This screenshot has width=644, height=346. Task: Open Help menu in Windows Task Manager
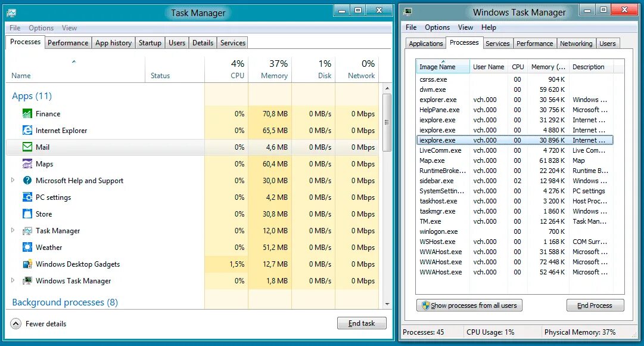489,27
